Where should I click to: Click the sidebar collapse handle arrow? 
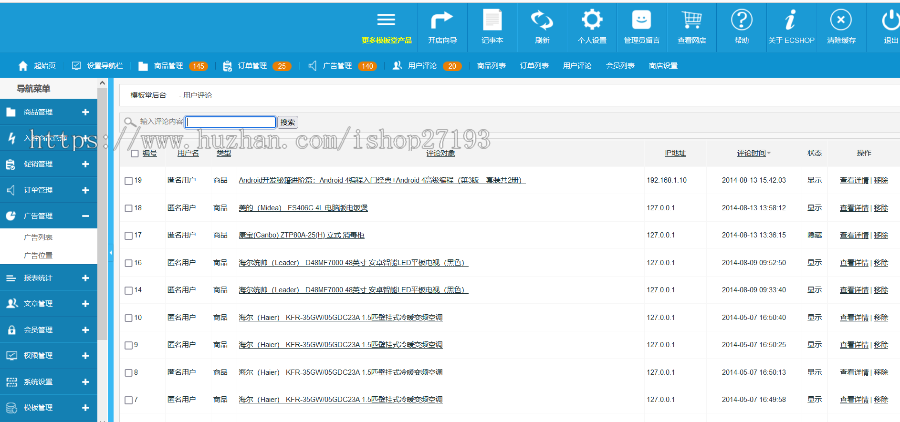111,253
